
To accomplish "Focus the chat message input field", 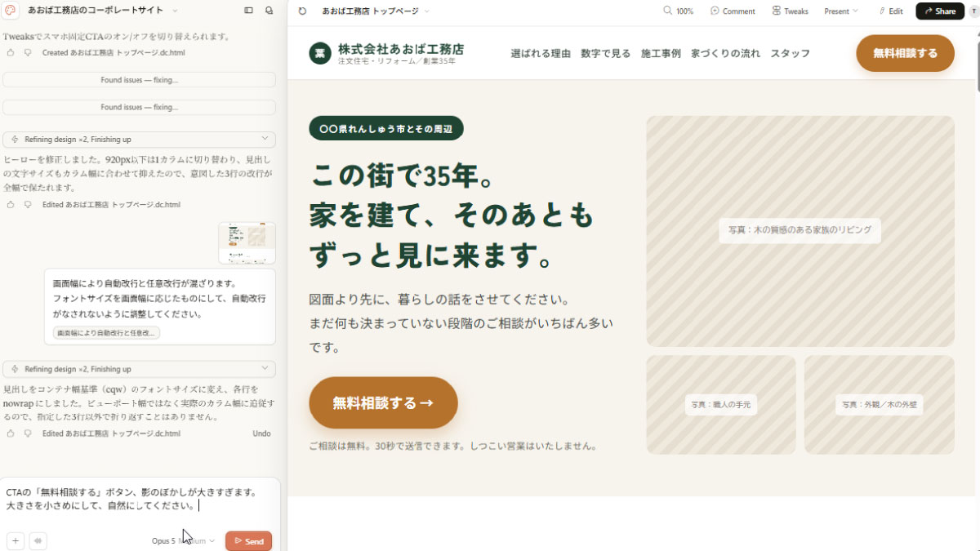I will click(x=140, y=500).
